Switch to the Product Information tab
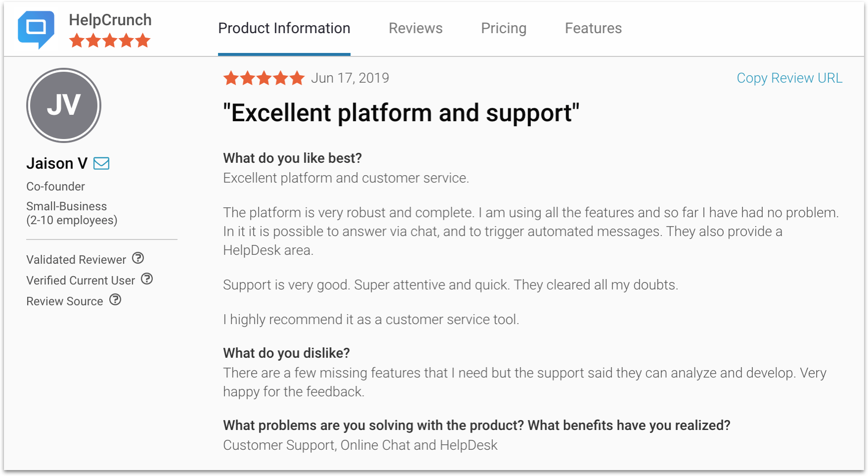 click(x=284, y=28)
